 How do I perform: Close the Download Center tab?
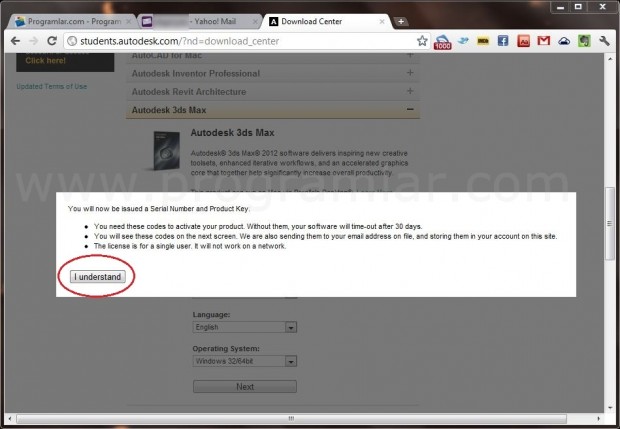tap(382, 22)
